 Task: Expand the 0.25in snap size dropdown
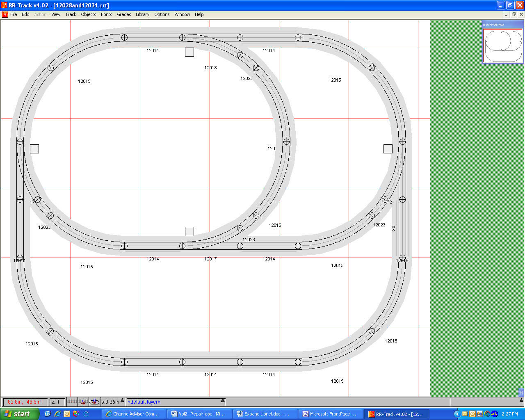pyautogui.click(x=122, y=401)
